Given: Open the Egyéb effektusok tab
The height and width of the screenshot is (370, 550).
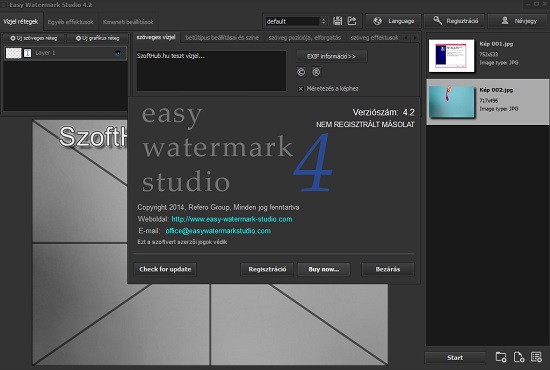Looking at the screenshot, I should tap(71, 22).
